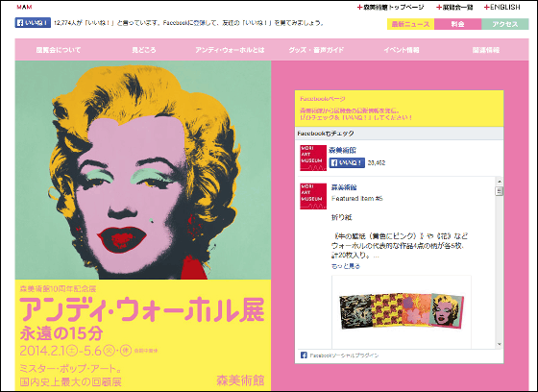Click Facebook icon beside ソーシャルプラグイン footer

pyautogui.click(x=304, y=355)
